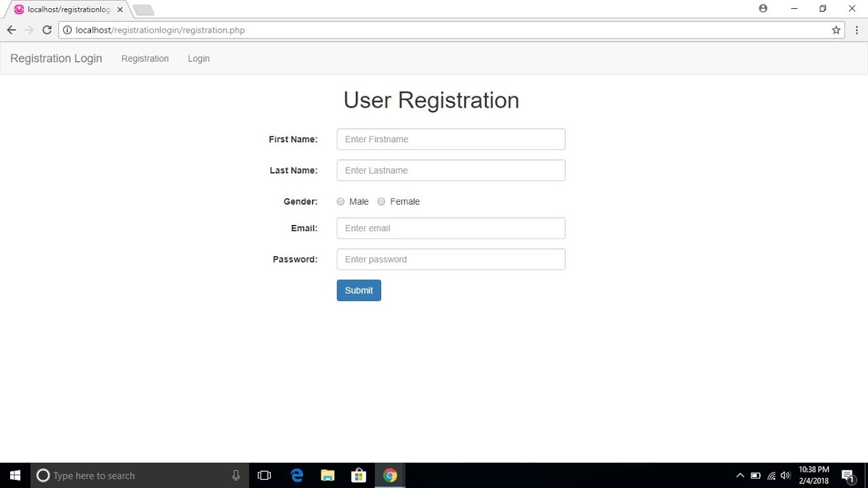The height and width of the screenshot is (488, 868).
Task: Restore down the Chrome window
Action: 823,9
